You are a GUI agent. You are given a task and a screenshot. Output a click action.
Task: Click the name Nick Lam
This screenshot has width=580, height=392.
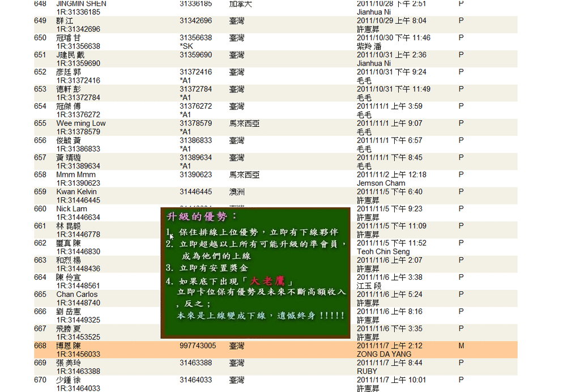point(71,208)
